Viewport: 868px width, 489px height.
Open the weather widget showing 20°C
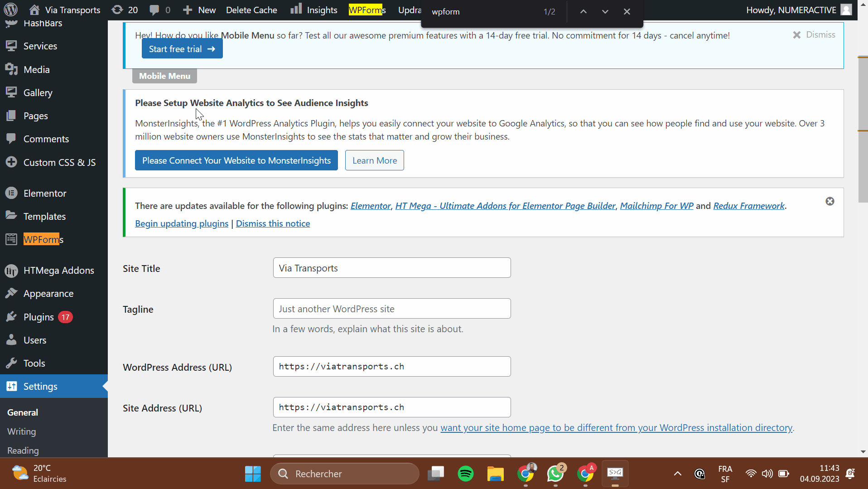point(40,474)
